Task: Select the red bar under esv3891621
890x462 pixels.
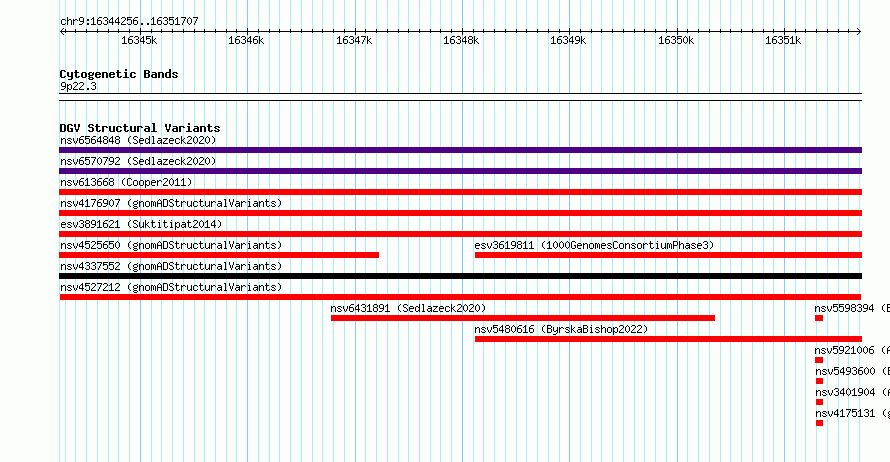Action: tap(460, 234)
